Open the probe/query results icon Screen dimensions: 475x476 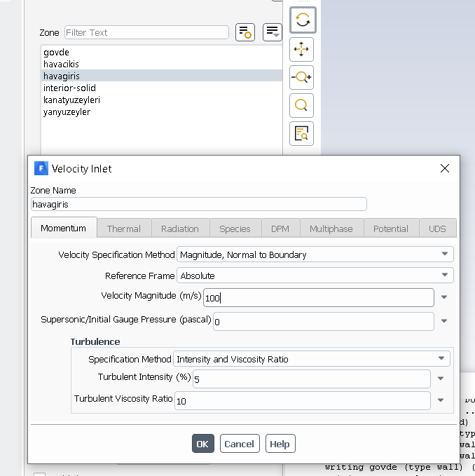click(x=301, y=134)
